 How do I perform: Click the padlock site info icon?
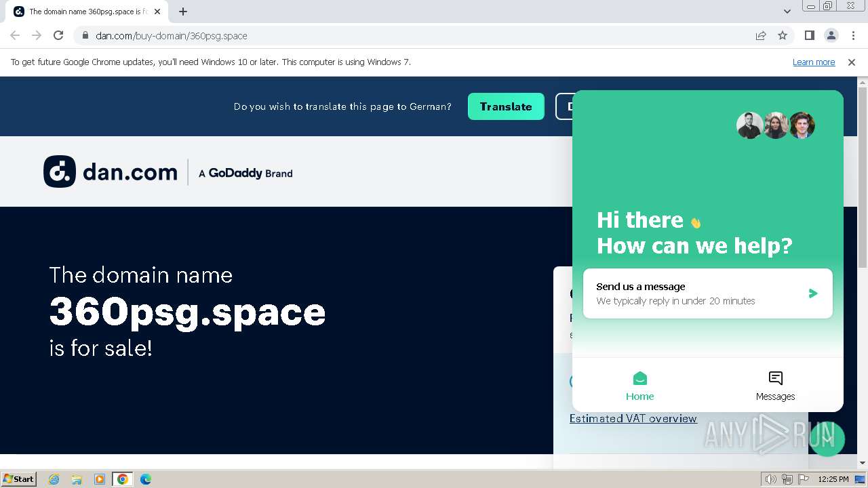(x=85, y=35)
